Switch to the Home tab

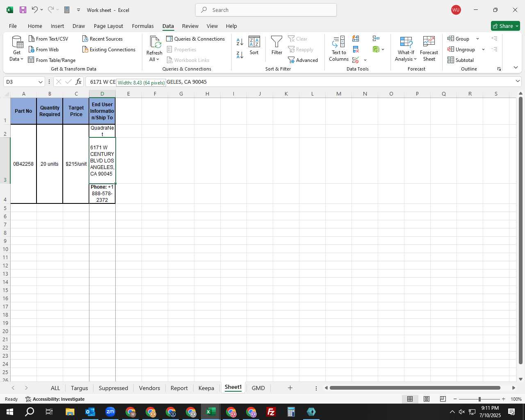35,26
